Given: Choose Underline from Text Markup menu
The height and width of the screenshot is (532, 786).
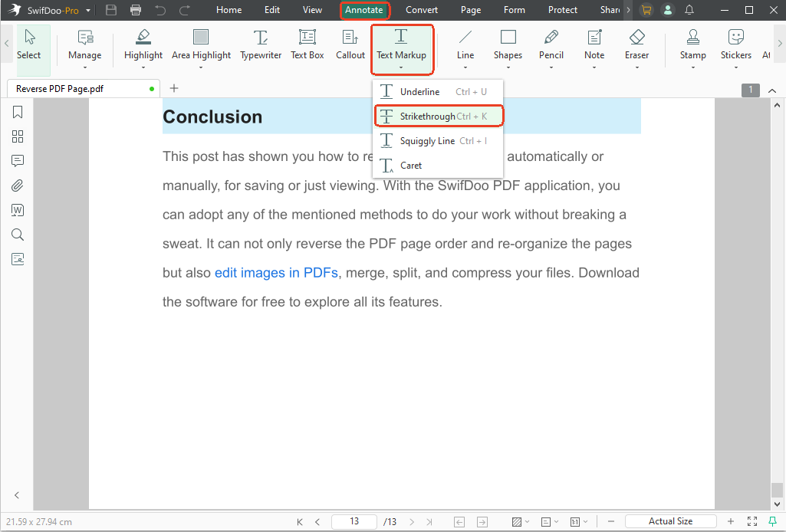Looking at the screenshot, I should [438, 92].
